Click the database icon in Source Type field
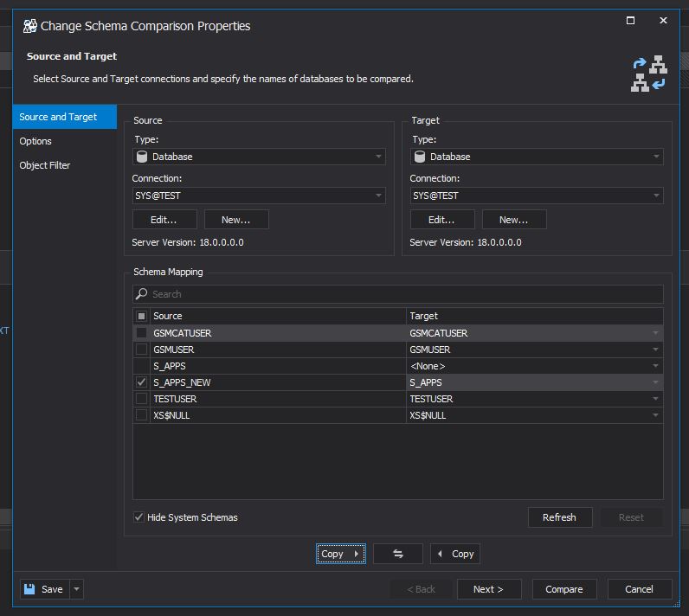 [x=142, y=157]
